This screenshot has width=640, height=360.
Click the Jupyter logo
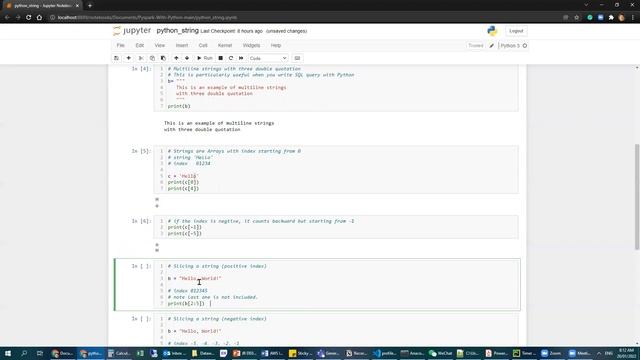tap(132, 31)
